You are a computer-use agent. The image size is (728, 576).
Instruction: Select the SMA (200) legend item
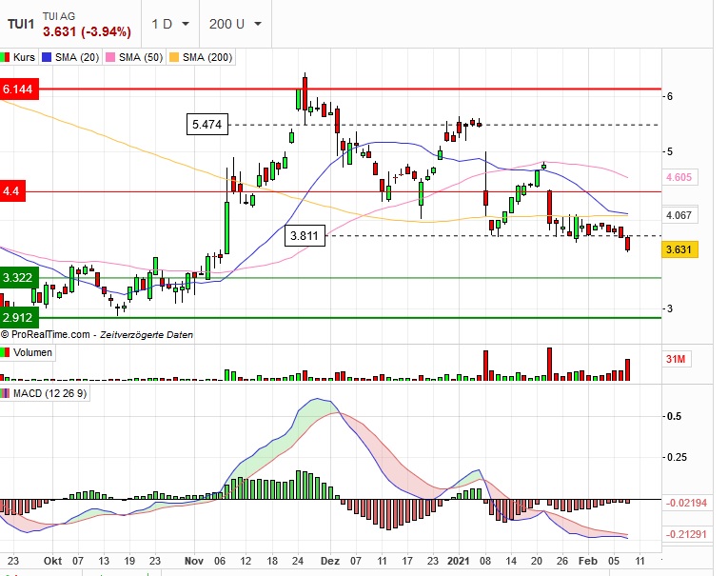click(201, 57)
